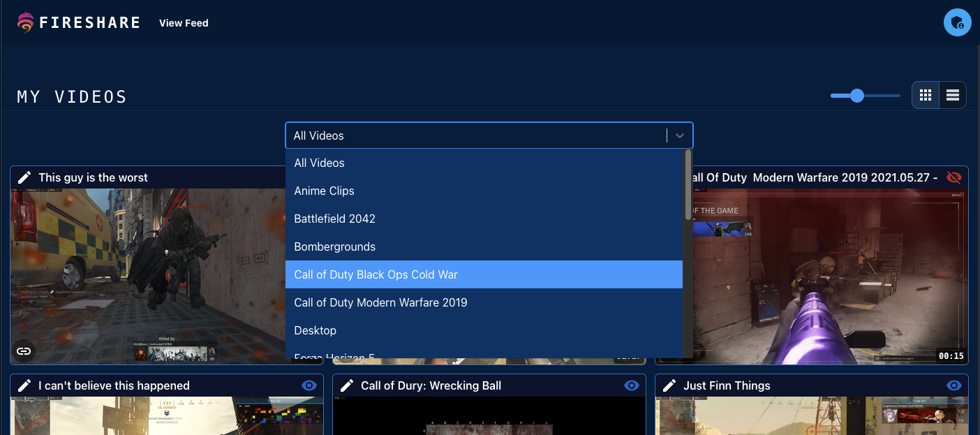The height and width of the screenshot is (435, 980).
Task: Choose Desktop folder option
Action: point(484,330)
